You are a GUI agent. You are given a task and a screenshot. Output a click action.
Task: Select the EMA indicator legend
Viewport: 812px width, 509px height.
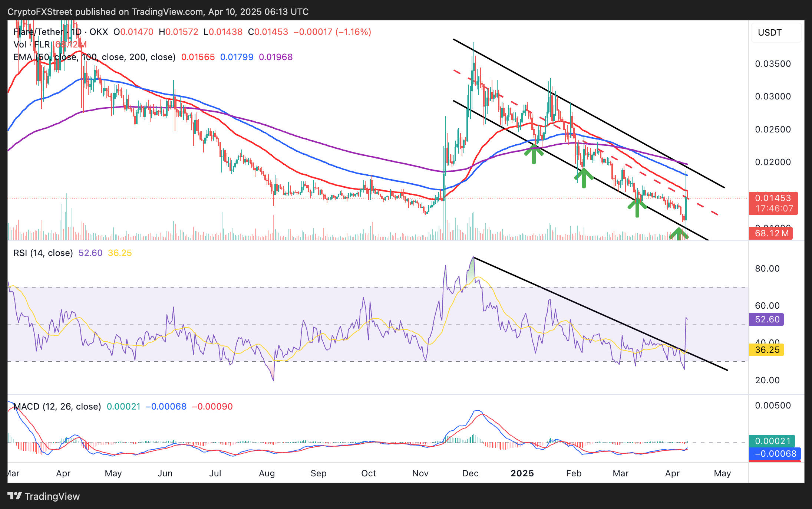click(95, 57)
